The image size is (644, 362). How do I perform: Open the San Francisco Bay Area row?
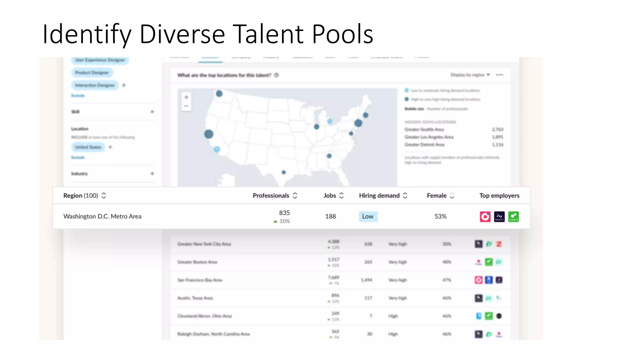coord(340,280)
